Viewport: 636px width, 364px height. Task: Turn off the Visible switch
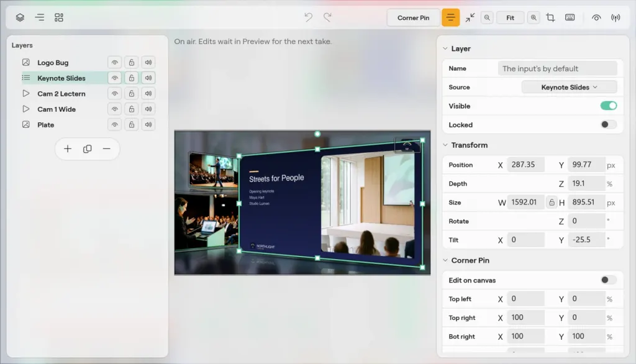pyautogui.click(x=609, y=106)
